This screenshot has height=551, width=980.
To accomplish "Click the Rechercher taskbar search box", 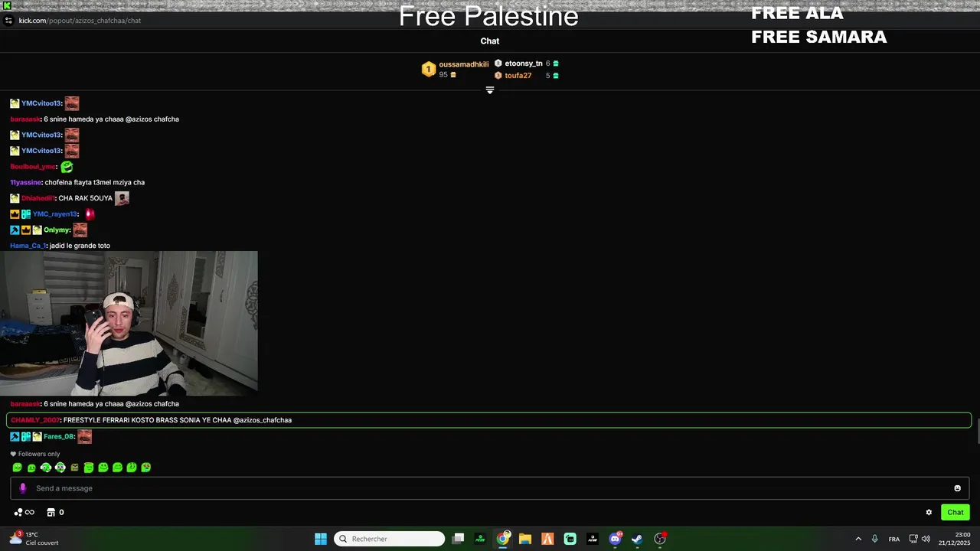I will pyautogui.click(x=390, y=539).
